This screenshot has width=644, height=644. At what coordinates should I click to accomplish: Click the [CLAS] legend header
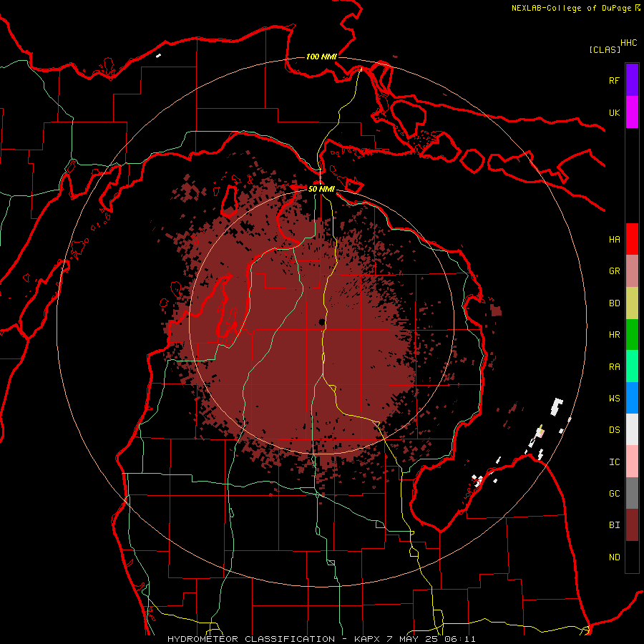click(605, 49)
